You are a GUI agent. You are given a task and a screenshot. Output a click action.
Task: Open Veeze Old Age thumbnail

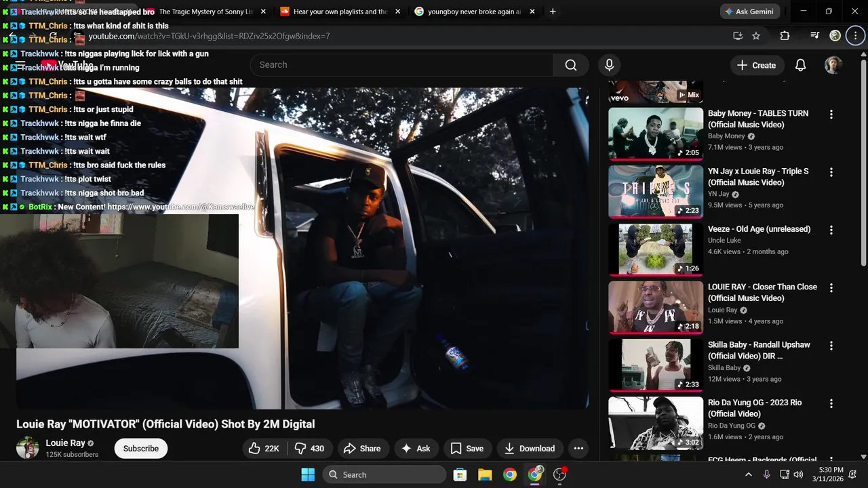pyautogui.click(x=656, y=249)
